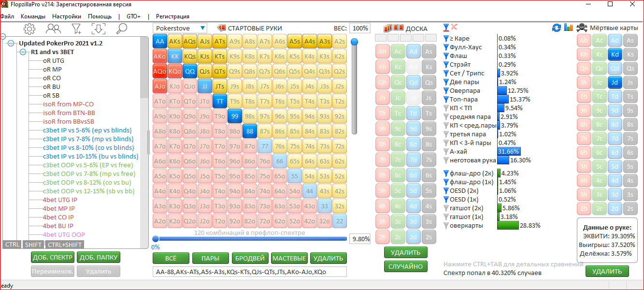The width and height of the screenshot is (644, 290).
Task: Open the Регистрация menu item
Action: click(x=172, y=16)
